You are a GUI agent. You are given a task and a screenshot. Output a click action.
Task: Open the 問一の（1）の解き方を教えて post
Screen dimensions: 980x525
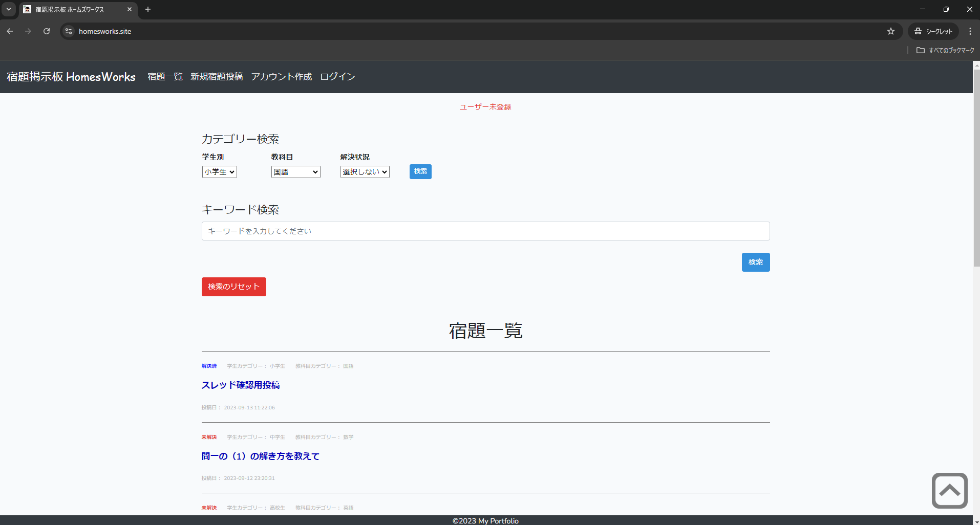point(260,456)
